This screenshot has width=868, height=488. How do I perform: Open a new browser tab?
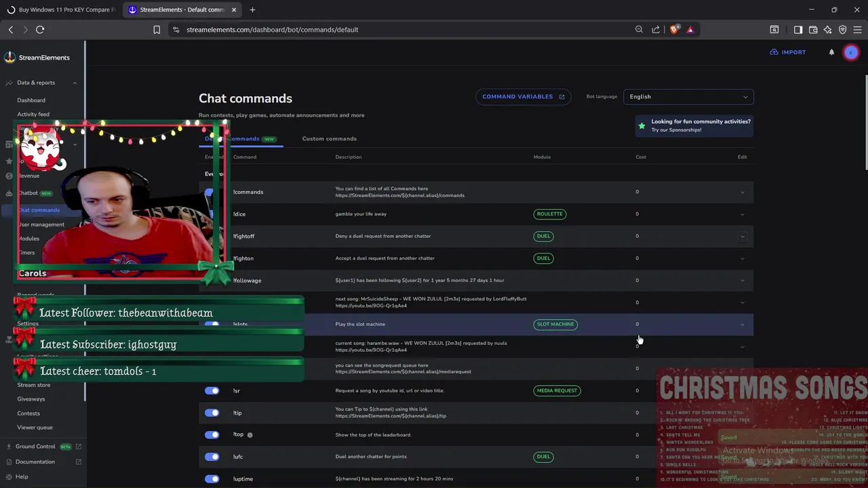pyautogui.click(x=252, y=9)
